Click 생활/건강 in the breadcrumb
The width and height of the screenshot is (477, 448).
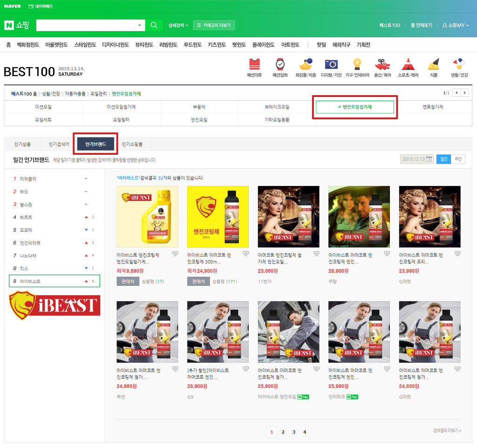coord(51,94)
